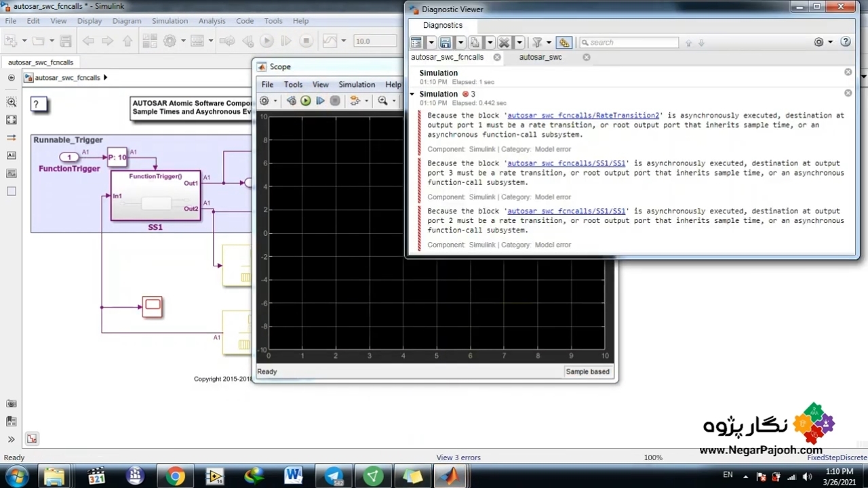Viewport: 868px width, 488px height.
Task: Toggle the area annotation tool in the left palette
Action: [x=12, y=191]
